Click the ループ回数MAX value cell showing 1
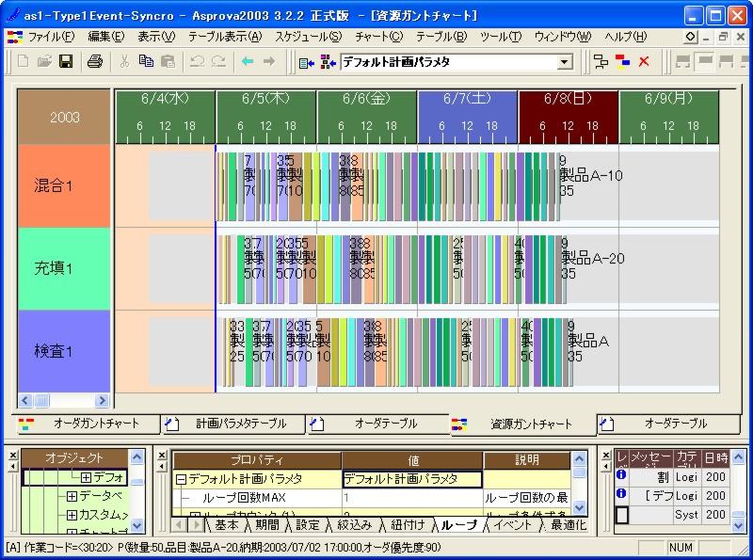 [412, 498]
